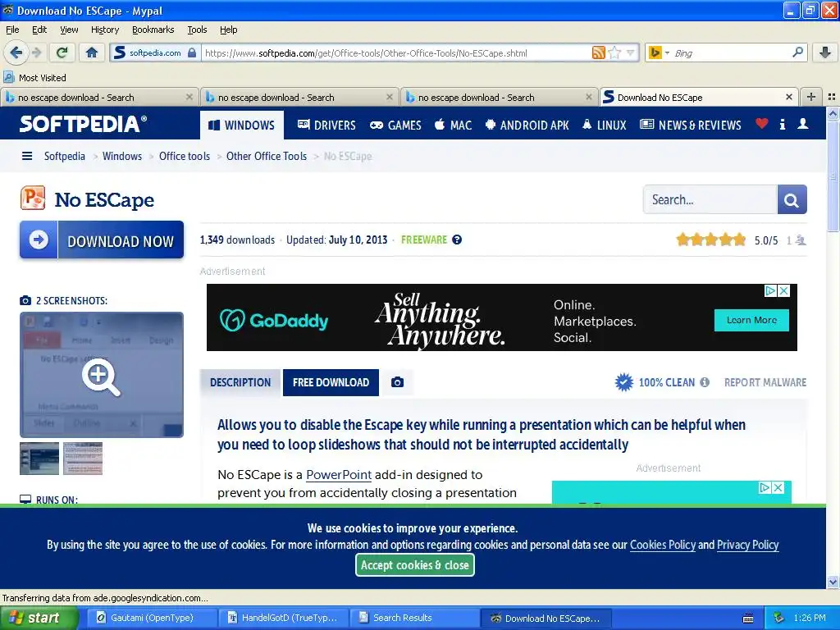Open the Cookies Policy link
The width and height of the screenshot is (840, 630).
[662, 545]
